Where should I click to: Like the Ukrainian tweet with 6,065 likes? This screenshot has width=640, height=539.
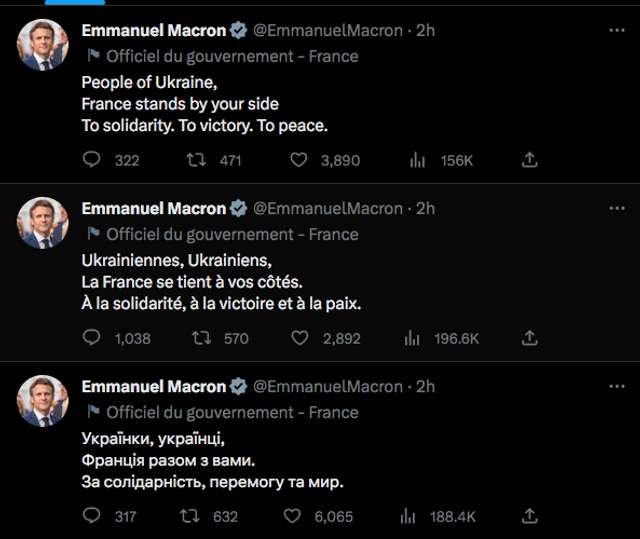coord(292,516)
